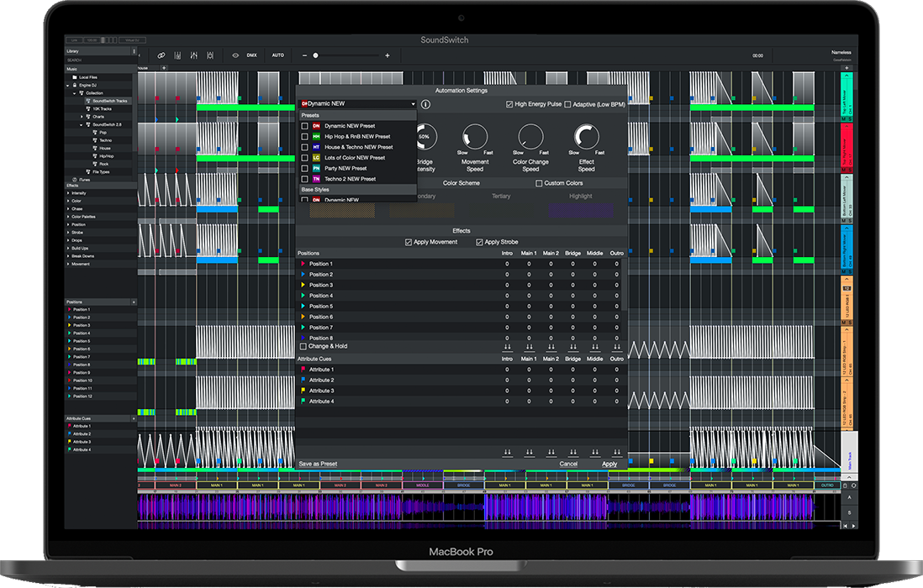Select the Local Files folder icon

coord(74,77)
